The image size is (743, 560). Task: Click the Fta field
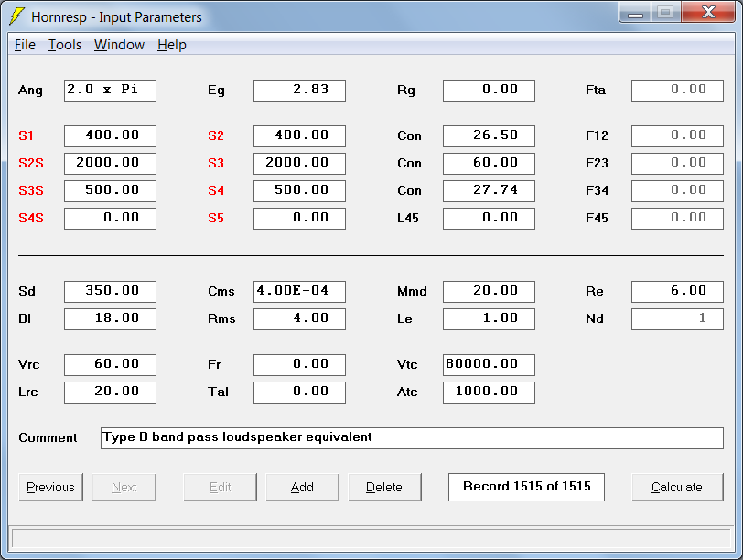tap(678, 91)
